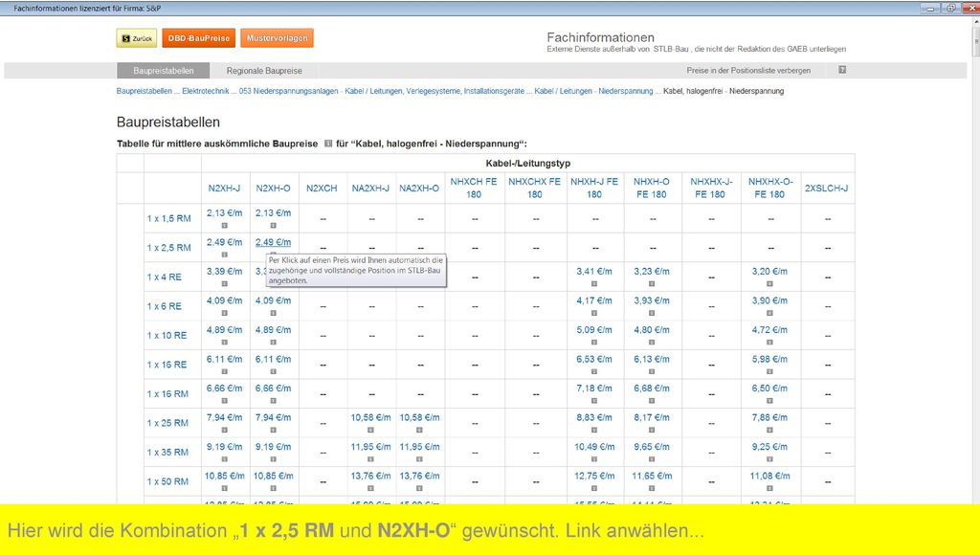
Task: Click 2,13 €/m in N2XH-O column
Action: coord(273,213)
